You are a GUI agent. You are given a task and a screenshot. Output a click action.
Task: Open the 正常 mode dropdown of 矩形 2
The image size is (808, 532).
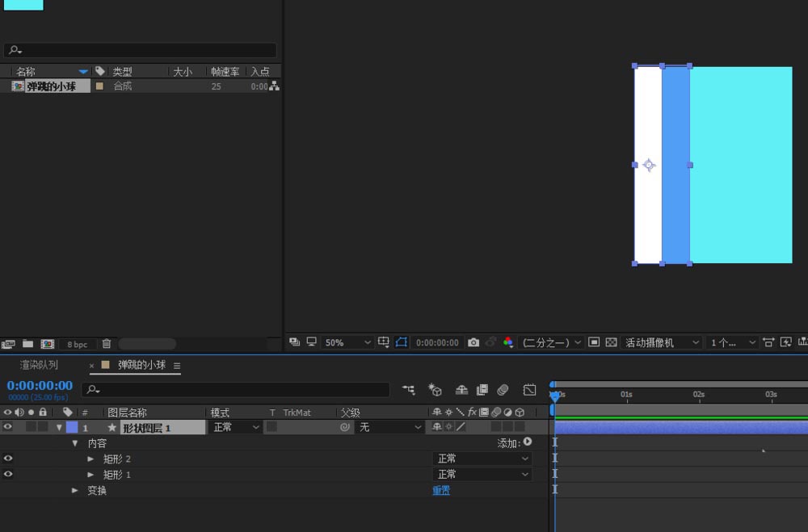click(482, 459)
